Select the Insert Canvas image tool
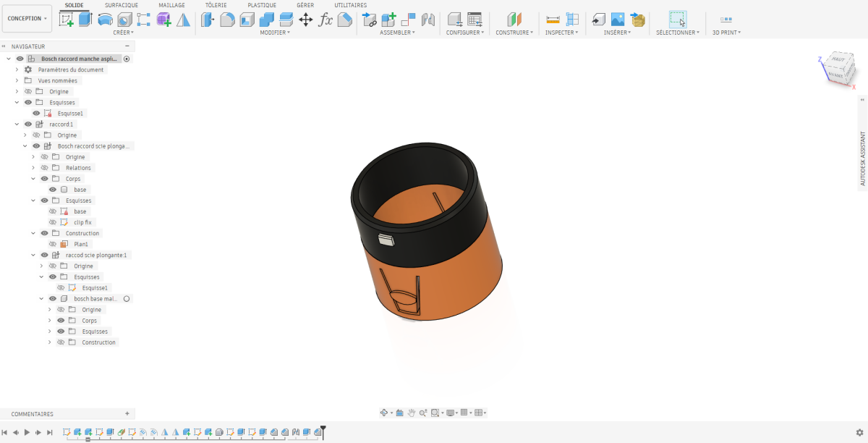This screenshot has height=443, width=868. coord(618,20)
